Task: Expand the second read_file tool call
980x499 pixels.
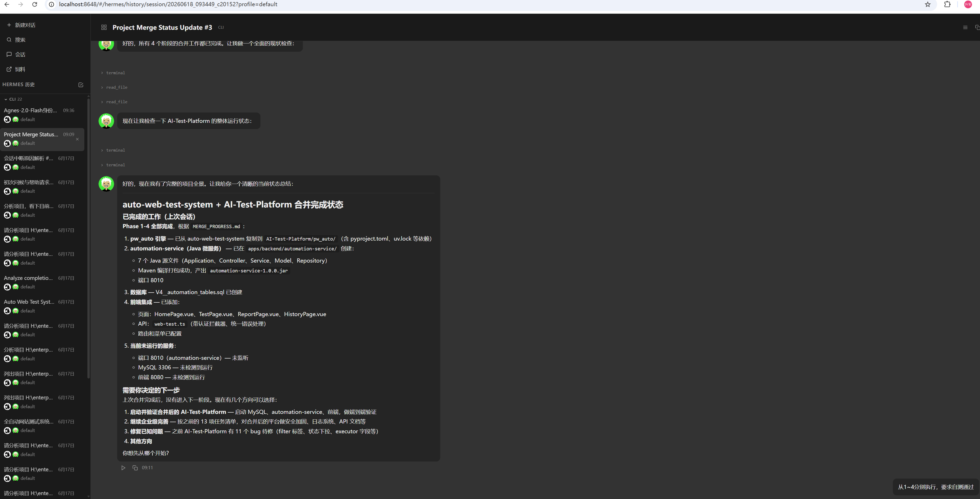Action: pyautogui.click(x=114, y=102)
